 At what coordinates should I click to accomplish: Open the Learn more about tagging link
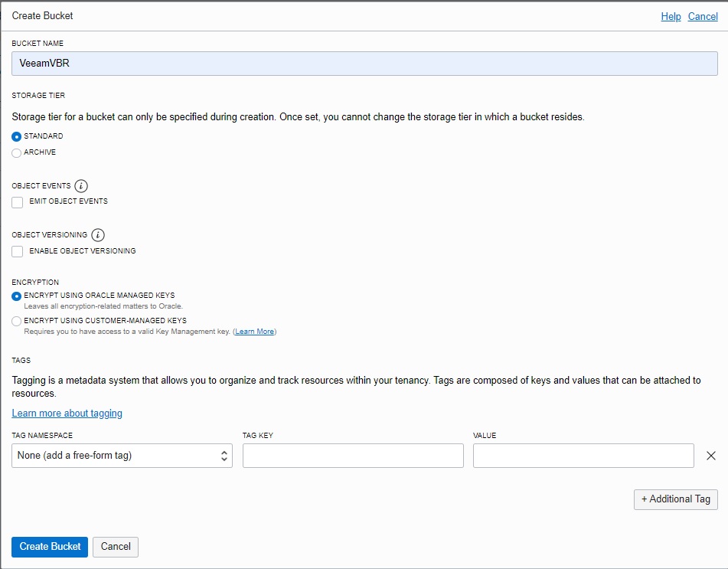tap(67, 414)
